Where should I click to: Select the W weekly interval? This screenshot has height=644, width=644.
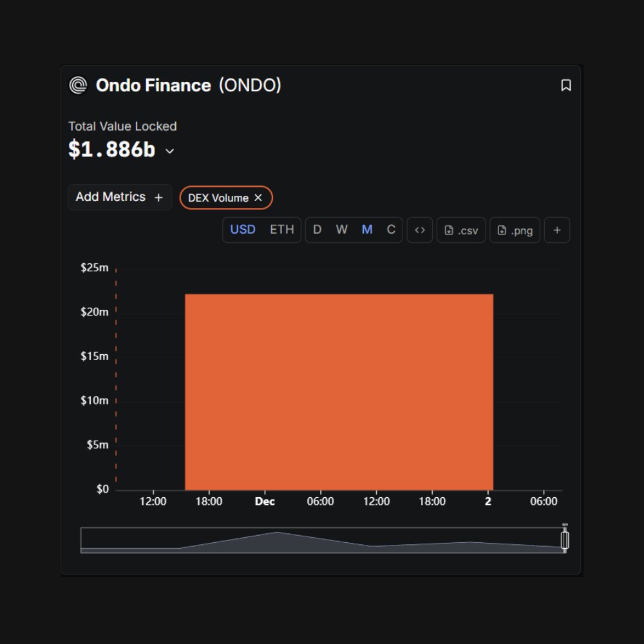pyautogui.click(x=341, y=229)
